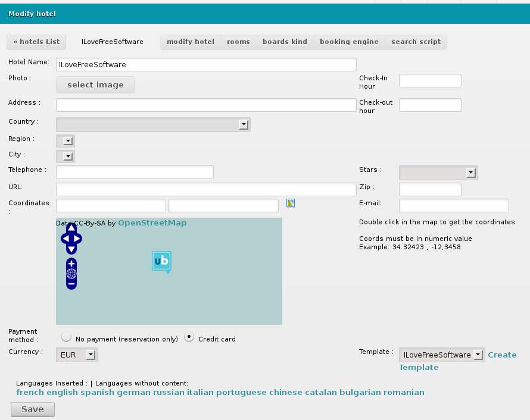Switch to the search script tab

416,42
